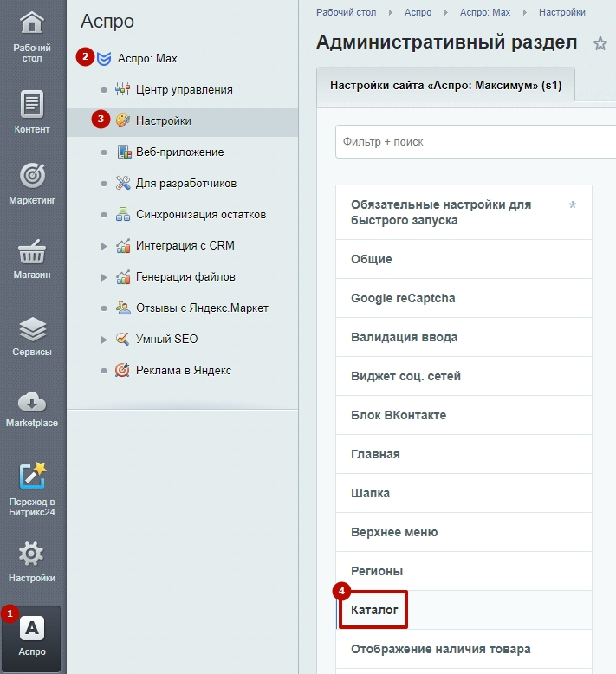Click the Для разработчиков tools icon

tap(123, 183)
